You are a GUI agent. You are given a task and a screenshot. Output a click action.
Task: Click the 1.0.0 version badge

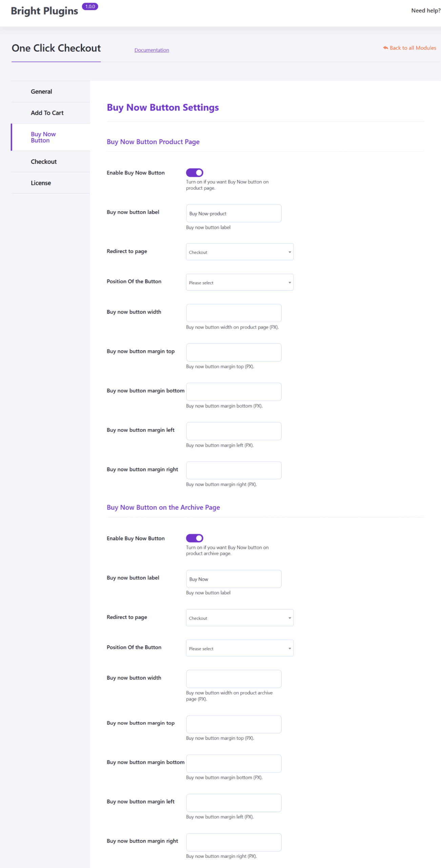point(89,6)
